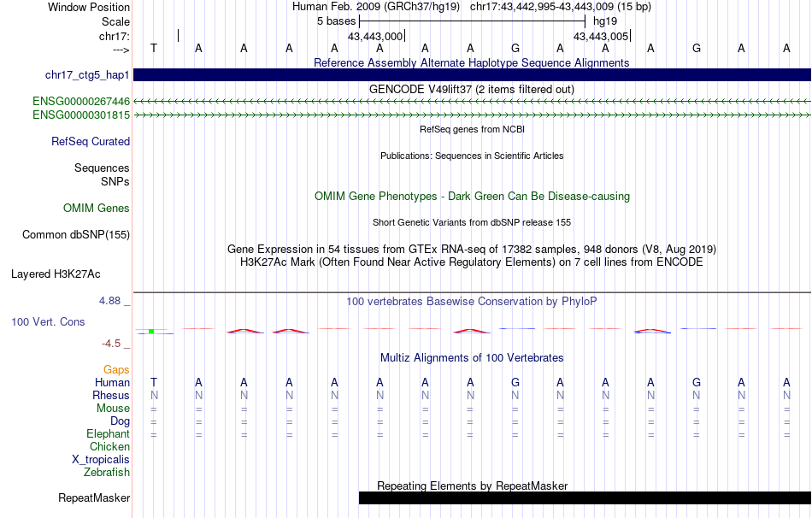Click Repeating Elements by RepeatMasker title
This screenshot has width=812, height=518.
pos(473,486)
